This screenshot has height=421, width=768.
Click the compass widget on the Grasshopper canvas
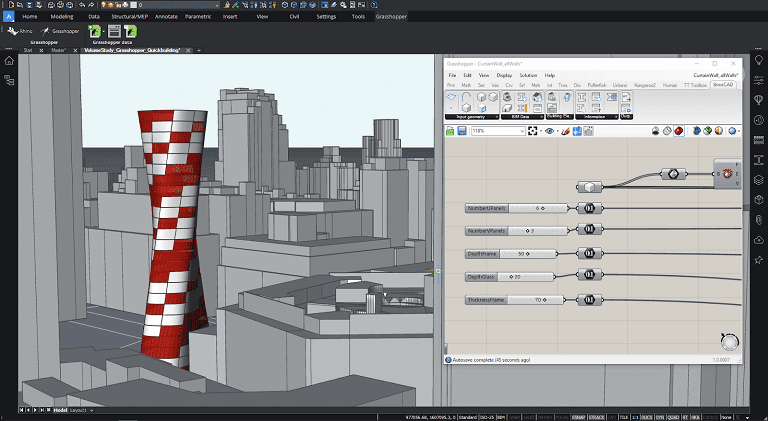click(729, 341)
